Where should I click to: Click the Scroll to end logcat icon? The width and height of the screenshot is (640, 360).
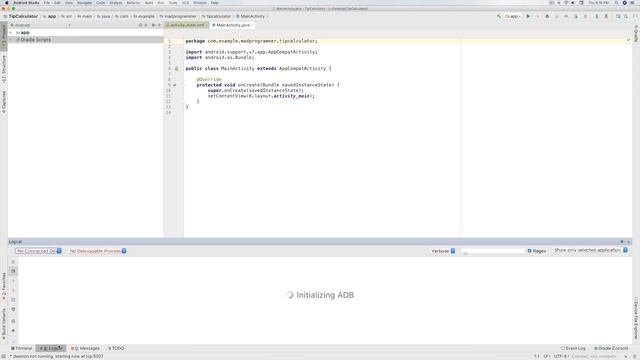(x=13, y=271)
